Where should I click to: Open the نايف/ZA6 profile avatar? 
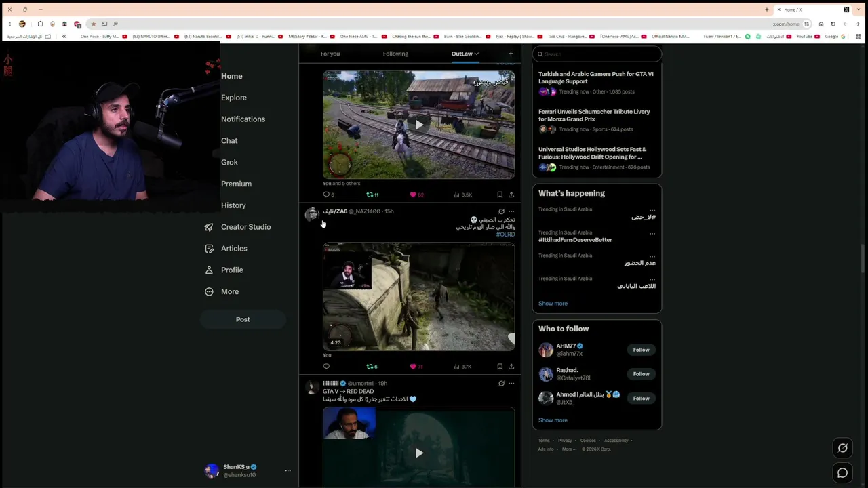pyautogui.click(x=312, y=215)
